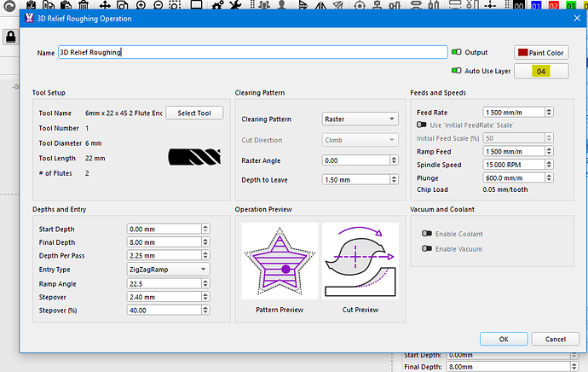Viewport: 588px width, 372px height.
Task: Click the snap crosshair point icon
Action: pos(490,5)
